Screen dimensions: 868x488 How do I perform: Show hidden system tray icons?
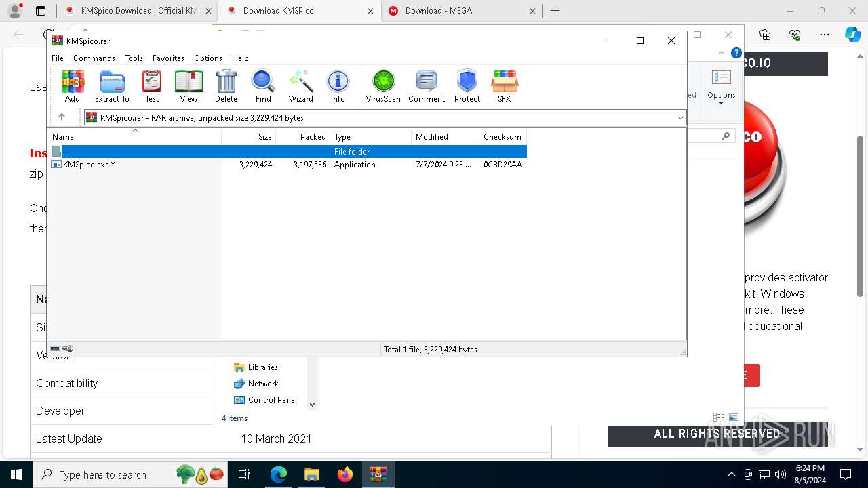[x=731, y=474]
